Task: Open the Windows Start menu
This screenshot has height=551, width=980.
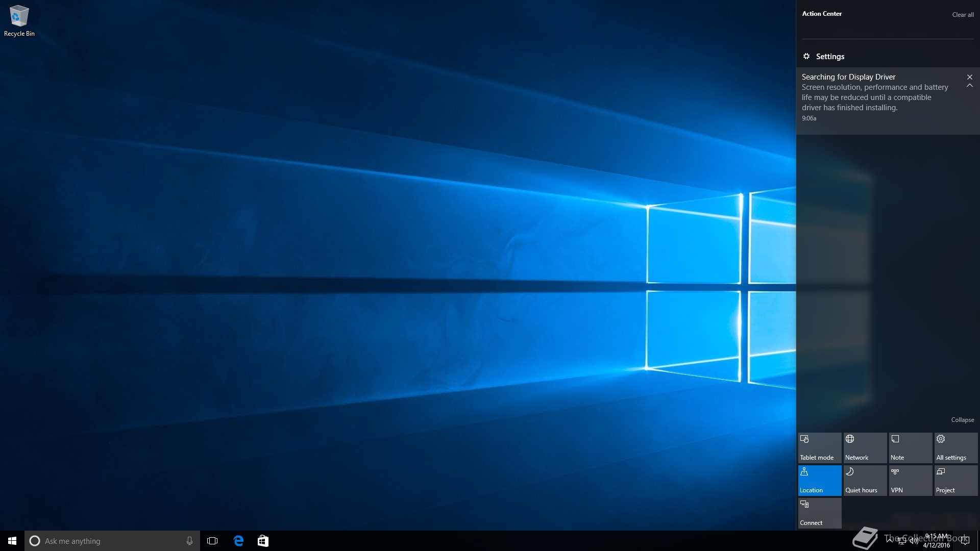Action: [12, 541]
